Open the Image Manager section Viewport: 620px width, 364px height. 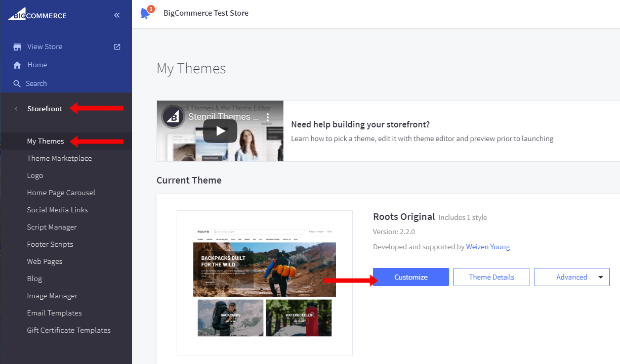pos(52,295)
